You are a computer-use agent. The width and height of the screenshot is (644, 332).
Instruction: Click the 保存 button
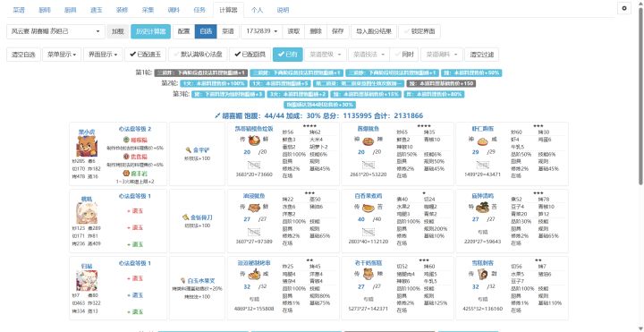click(337, 31)
